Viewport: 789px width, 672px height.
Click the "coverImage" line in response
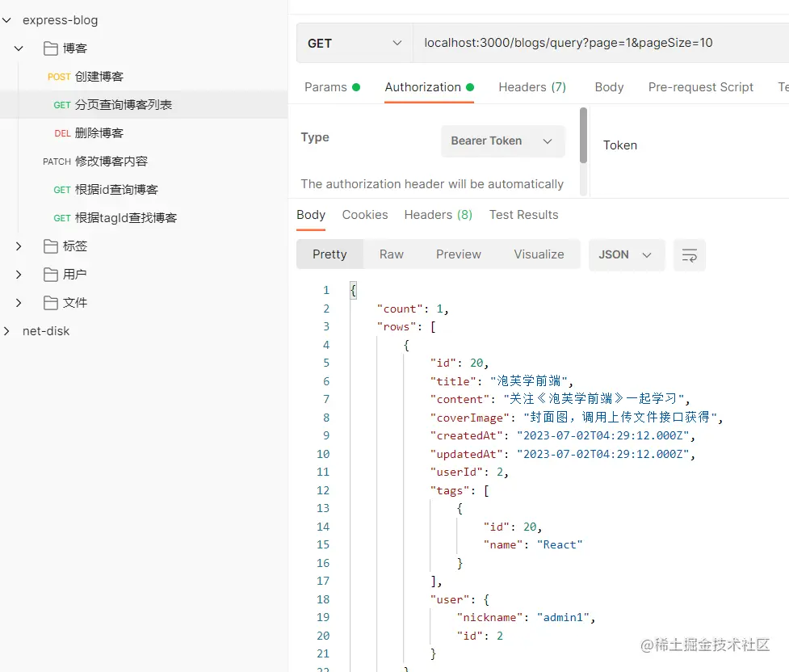tap(576, 418)
